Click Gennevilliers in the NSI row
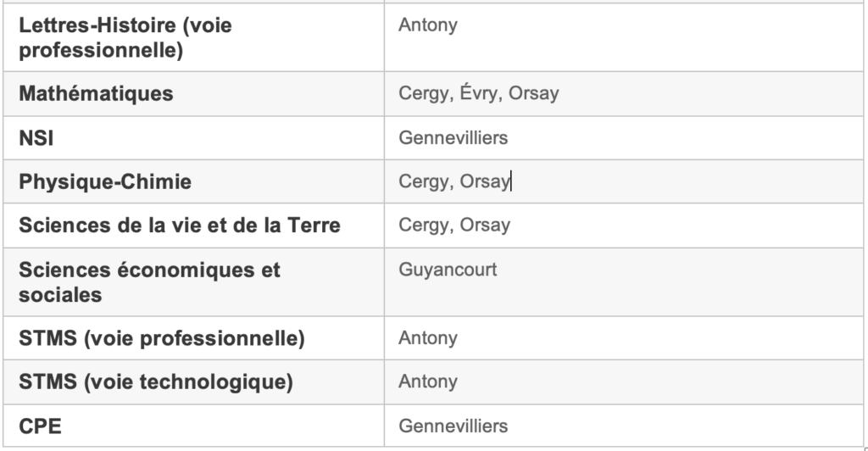 453,137
